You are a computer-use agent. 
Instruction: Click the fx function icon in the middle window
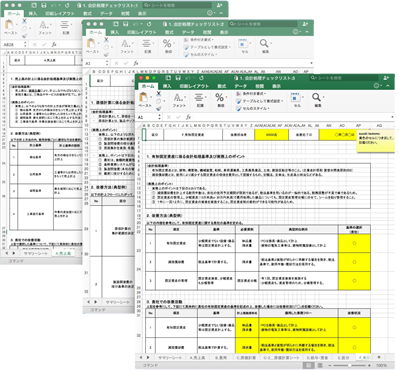tap(136, 63)
